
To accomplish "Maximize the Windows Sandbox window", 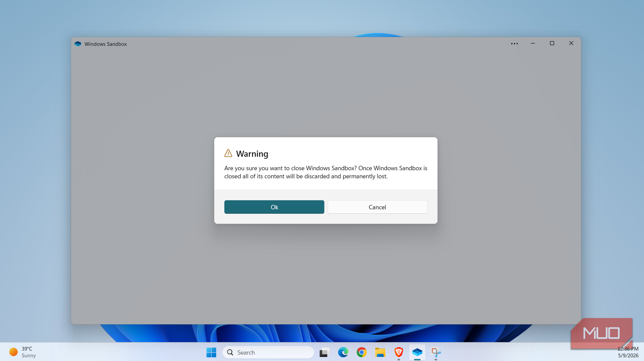I will click(552, 43).
